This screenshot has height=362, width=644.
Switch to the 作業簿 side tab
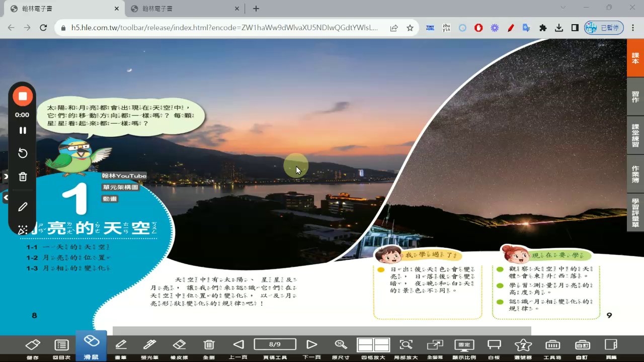(635, 174)
